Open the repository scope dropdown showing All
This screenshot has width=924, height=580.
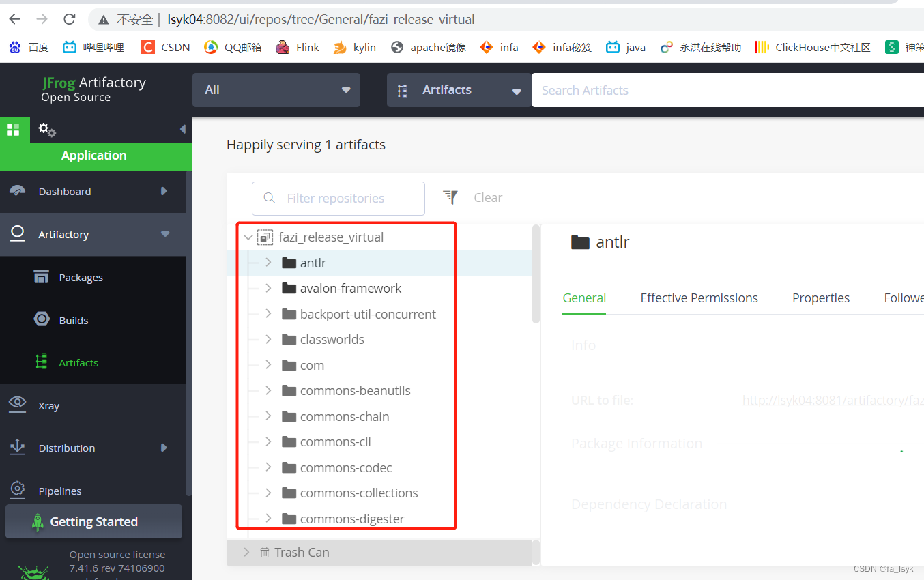pos(276,89)
